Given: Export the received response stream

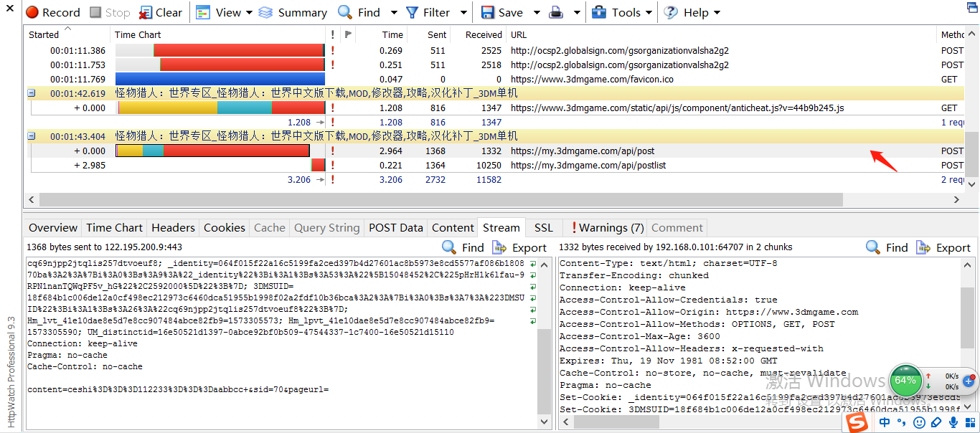Looking at the screenshot, I should coord(943,247).
